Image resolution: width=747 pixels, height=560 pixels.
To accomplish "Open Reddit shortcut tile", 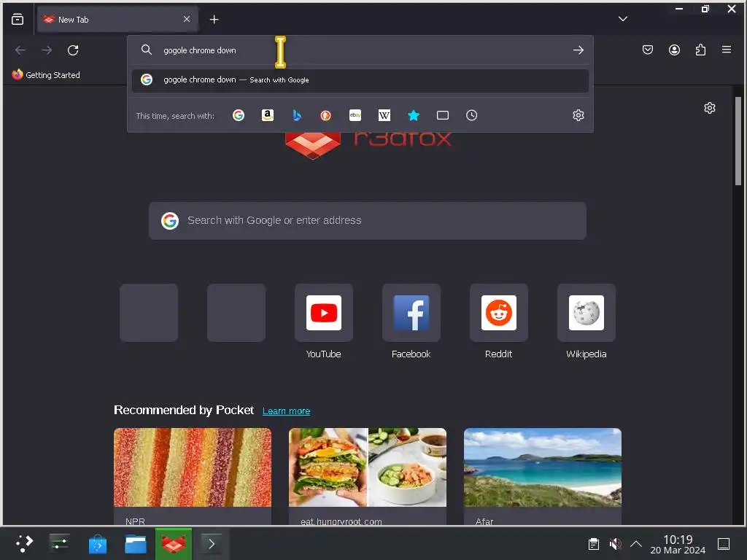I will pos(499,313).
